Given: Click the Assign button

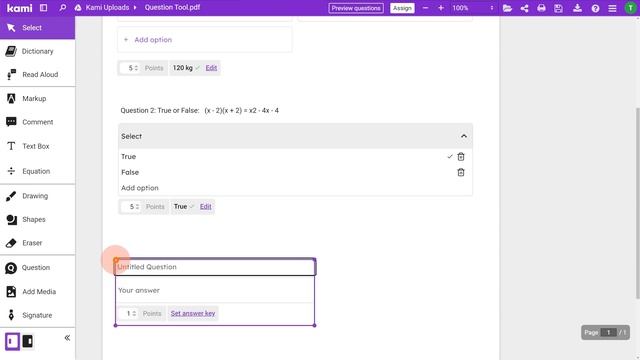Looking at the screenshot, I should click(x=402, y=8).
